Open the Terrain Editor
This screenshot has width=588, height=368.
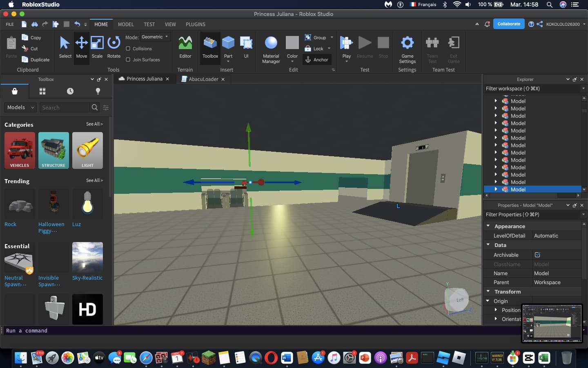coord(185,47)
